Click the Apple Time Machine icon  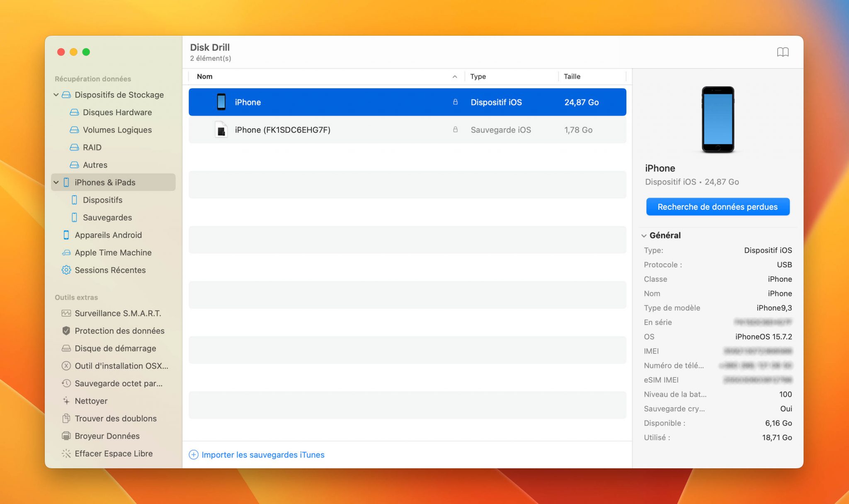pyautogui.click(x=66, y=252)
